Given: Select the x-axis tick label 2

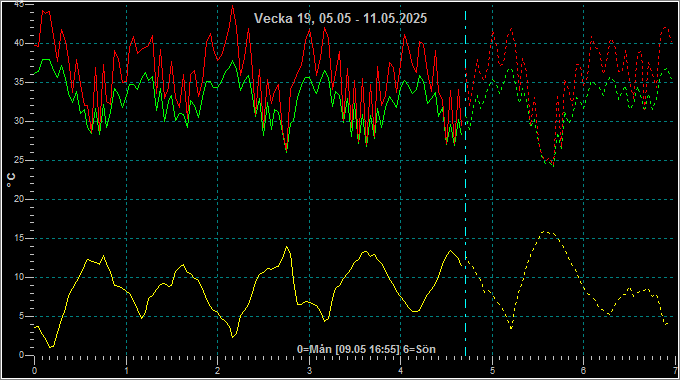Looking at the screenshot, I should [x=218, y=371].
